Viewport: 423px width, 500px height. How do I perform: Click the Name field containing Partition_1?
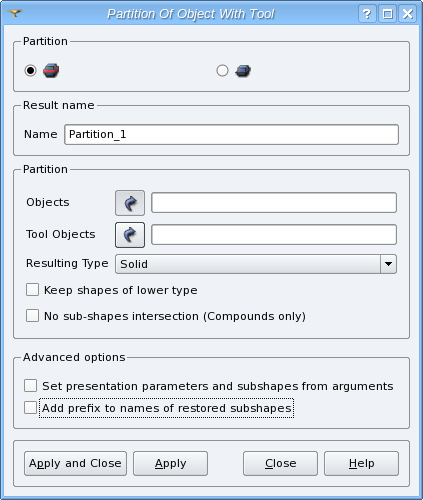pyautogui.click(x=231, y=135)
